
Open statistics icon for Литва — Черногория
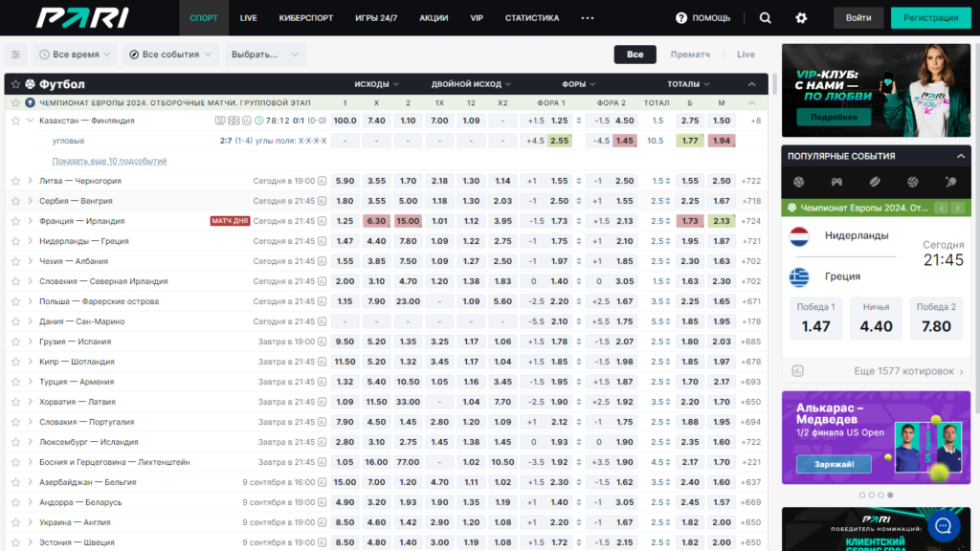pyautogui.click(x=322, y=181)
